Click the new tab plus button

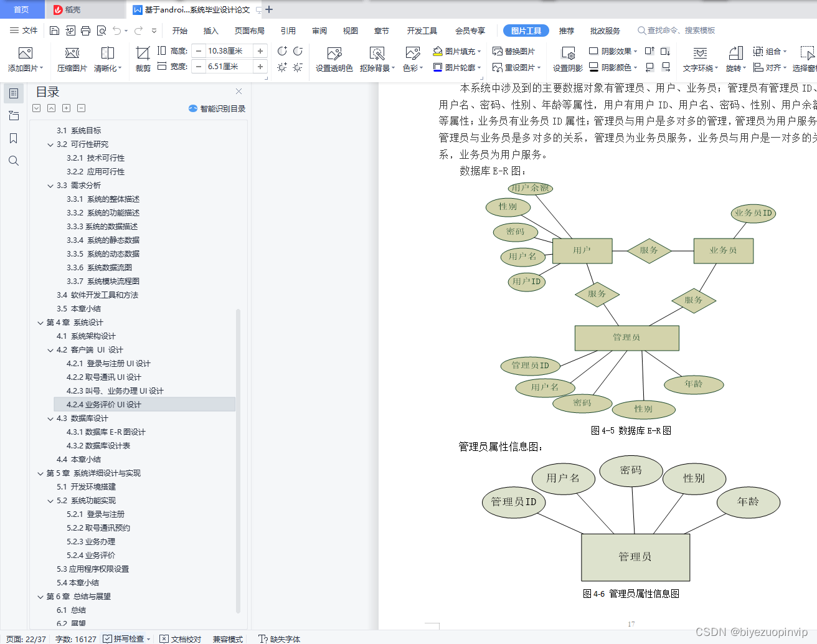pos(269,9)
